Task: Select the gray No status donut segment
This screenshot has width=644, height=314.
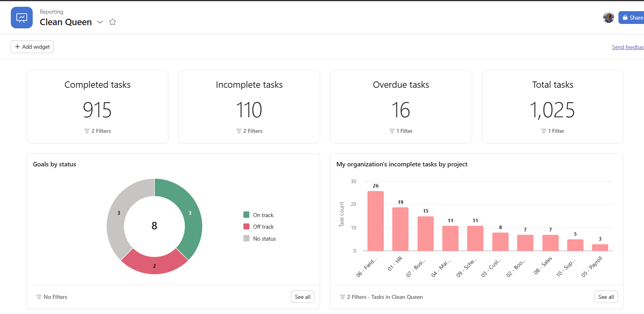Action: click(x=119, y=213)
